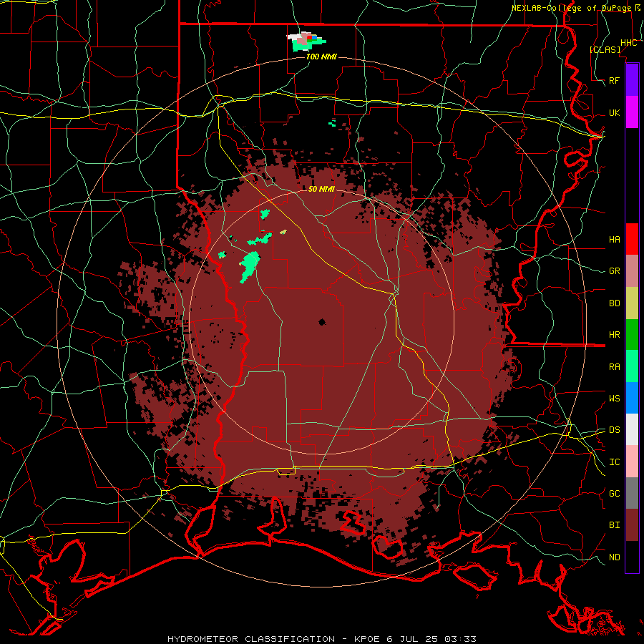
Task: Click the gray GC ground clutter swatch
Action: tap(632, 493)
